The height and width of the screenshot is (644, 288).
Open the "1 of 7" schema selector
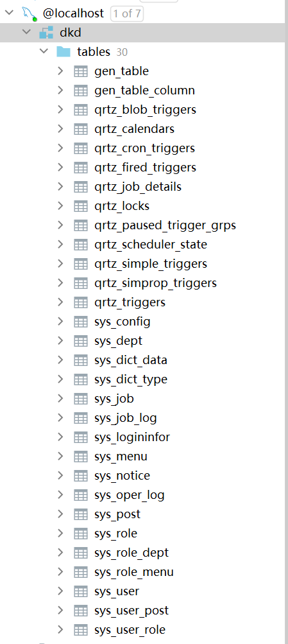tap(127, 13)
